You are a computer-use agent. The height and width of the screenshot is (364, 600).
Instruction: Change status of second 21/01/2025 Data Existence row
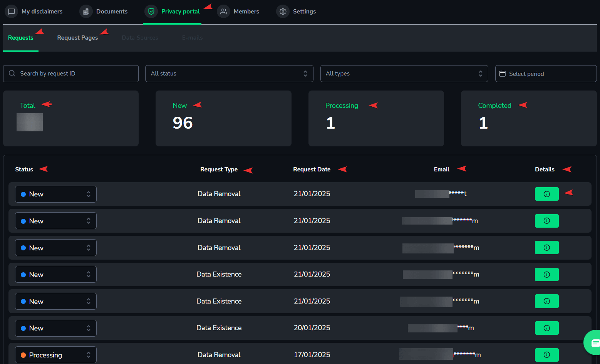pyautogui.click(x=56, y=301)
